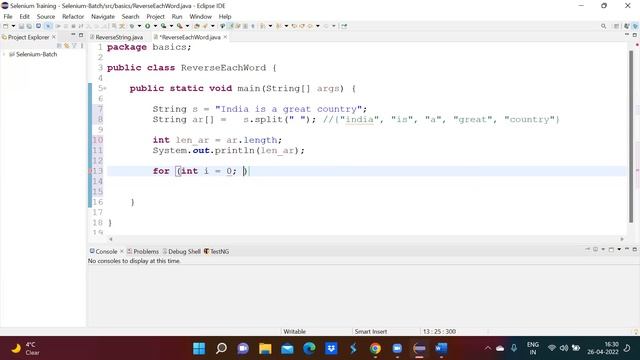
Task: Click the green Run button icon
Action: coord(147,26)
